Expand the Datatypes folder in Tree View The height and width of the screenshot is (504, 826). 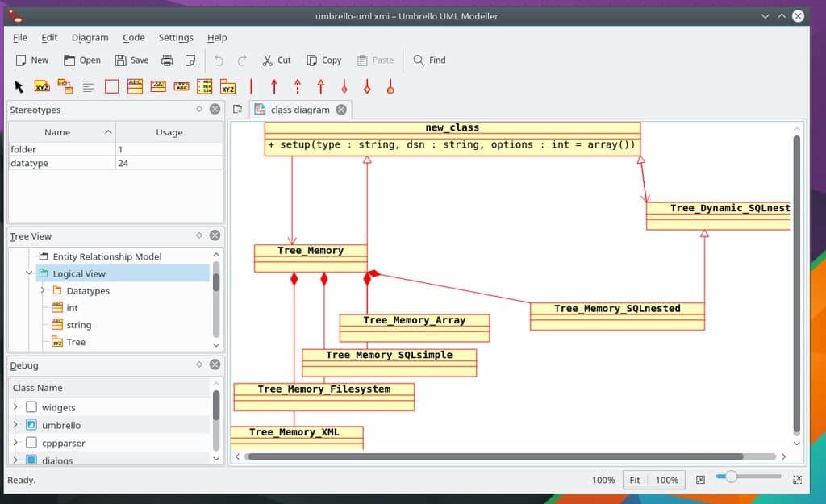pyautogui.click(x=43, y=290)
